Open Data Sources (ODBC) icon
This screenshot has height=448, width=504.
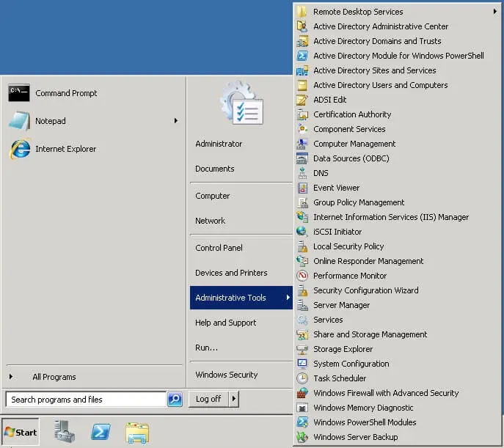pyautogui.click(x=302, y=158)
